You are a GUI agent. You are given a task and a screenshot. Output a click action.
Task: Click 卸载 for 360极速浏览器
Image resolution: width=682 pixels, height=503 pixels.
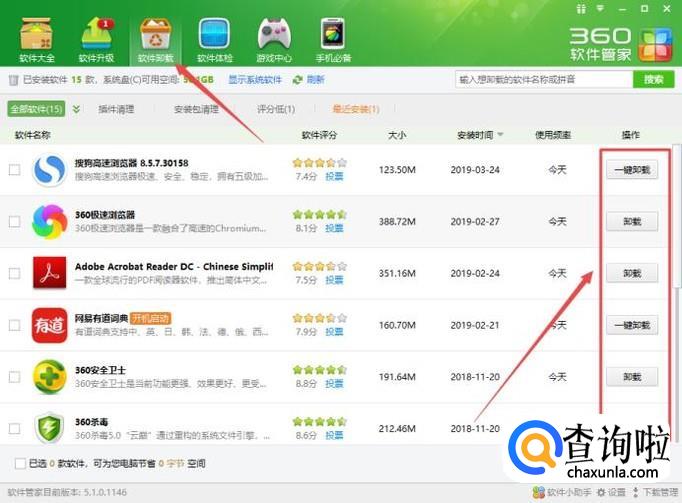pyautogui.click(x=632, y=221)
